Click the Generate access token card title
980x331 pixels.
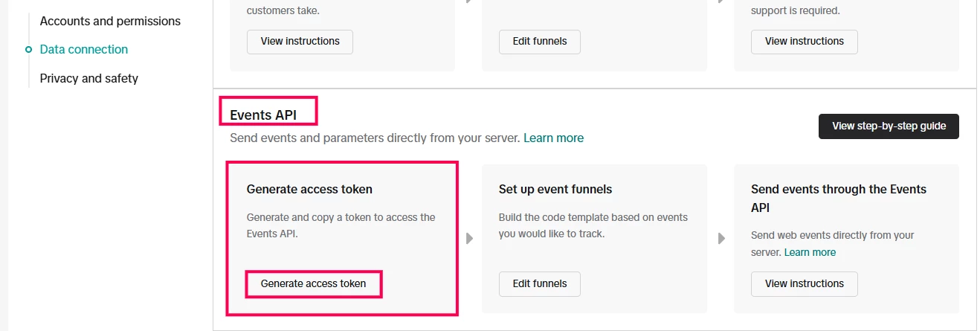(309, 189)
